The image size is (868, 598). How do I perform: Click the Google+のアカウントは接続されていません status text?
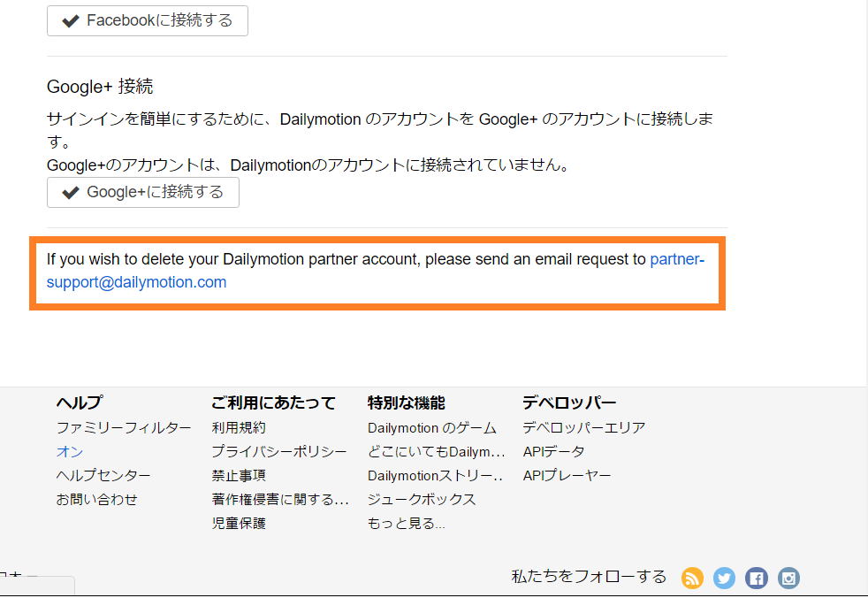(308, 165)
